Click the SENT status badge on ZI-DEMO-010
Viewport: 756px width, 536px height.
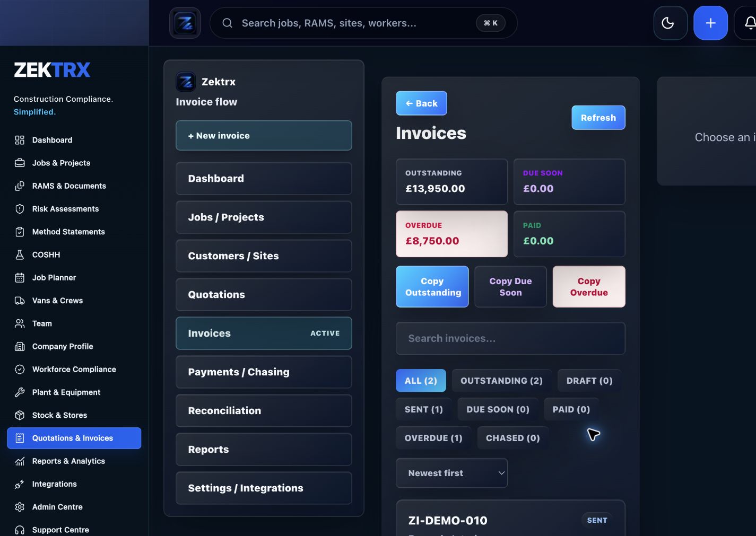(597, 520)
